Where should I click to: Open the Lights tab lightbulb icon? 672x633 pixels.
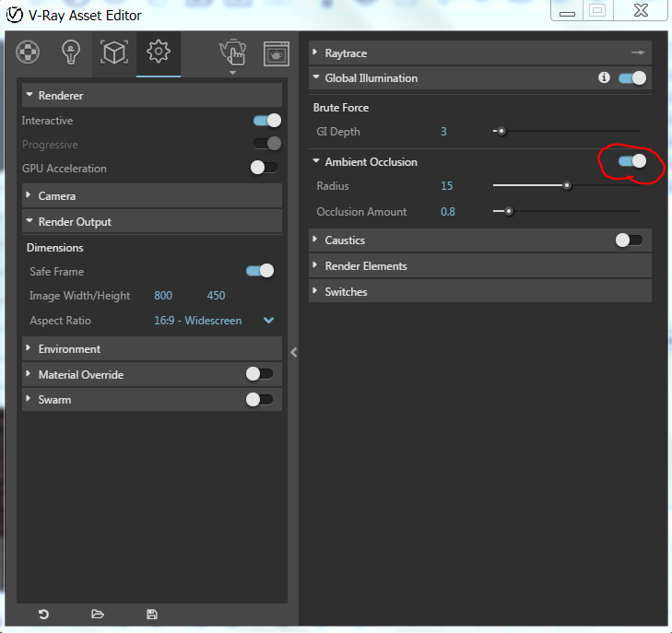pos(71,53)
